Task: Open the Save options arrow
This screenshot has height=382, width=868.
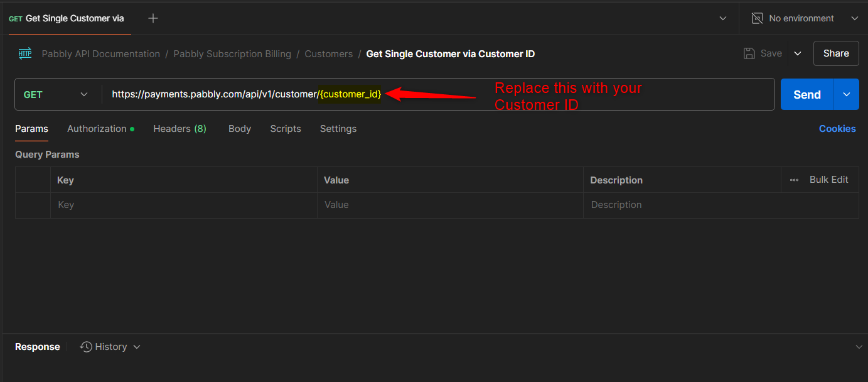Action: tap(798, 53)
